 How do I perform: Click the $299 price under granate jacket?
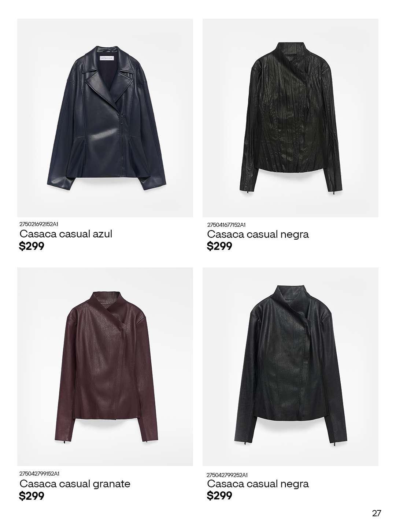click(x=32, y=496)
